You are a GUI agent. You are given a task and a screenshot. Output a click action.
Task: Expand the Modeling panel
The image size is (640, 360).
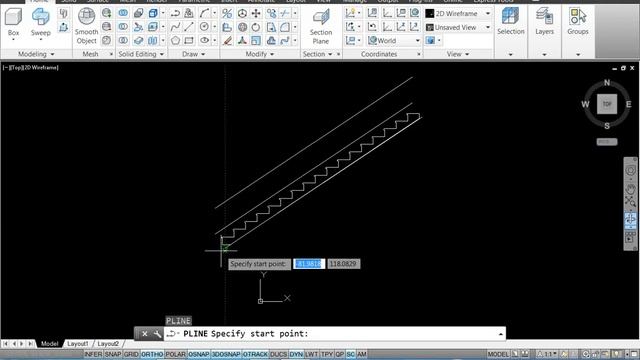36,54
